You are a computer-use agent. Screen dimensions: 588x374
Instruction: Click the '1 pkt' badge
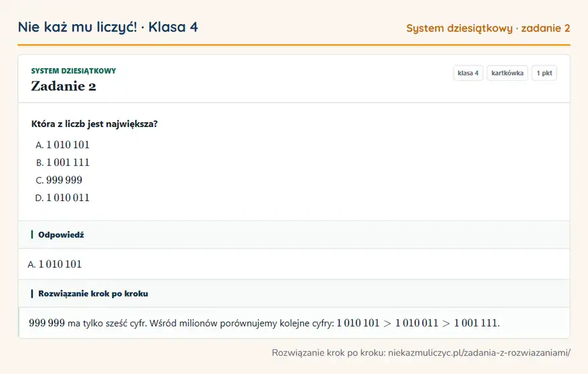point(544,73)
